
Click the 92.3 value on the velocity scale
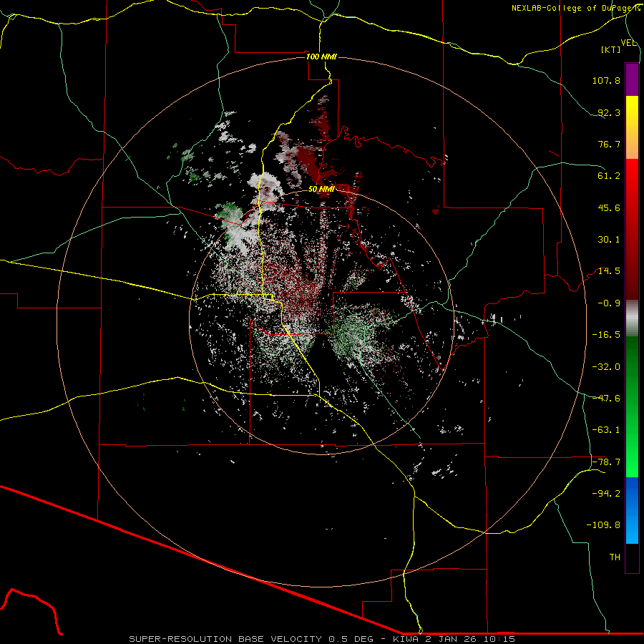pos(609,112)
